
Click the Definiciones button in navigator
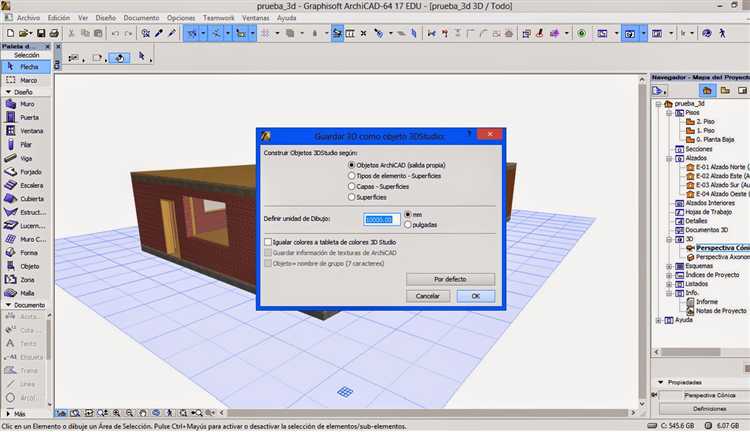pos(709,409)
